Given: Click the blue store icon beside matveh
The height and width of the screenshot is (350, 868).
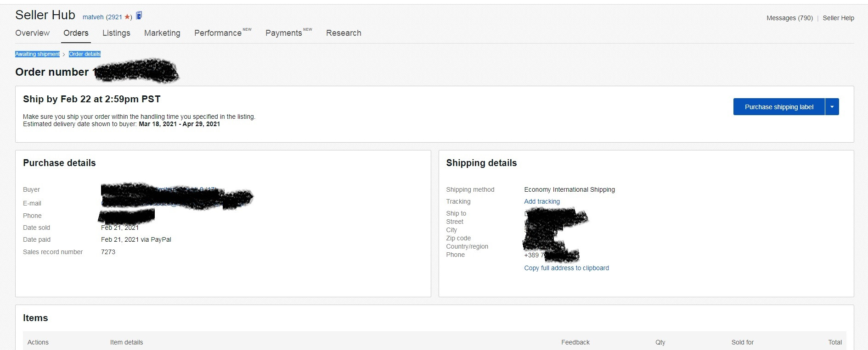Looking at the screenshot, I should [139, 16].
